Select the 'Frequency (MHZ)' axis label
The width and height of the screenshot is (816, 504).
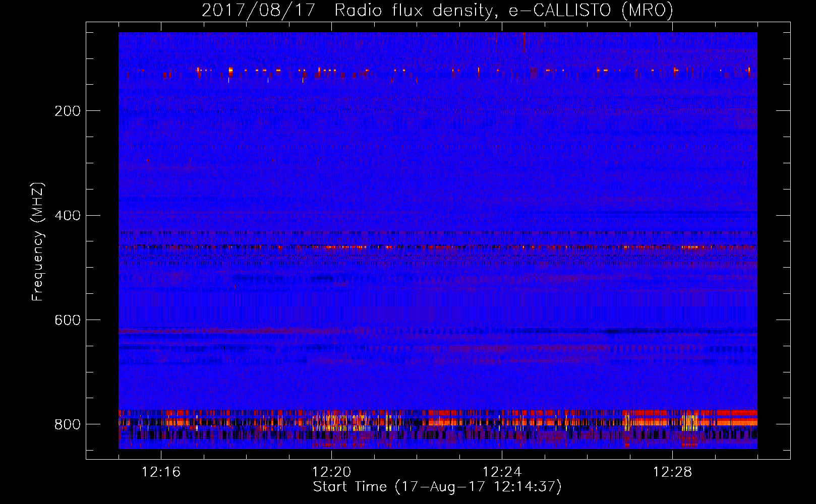pos(38,241)
